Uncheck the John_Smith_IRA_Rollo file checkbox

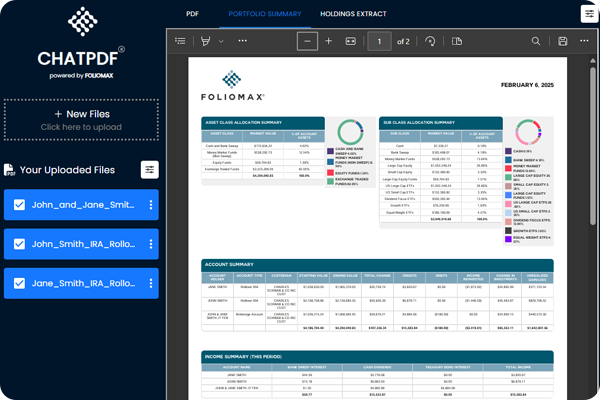click(20, 244)
